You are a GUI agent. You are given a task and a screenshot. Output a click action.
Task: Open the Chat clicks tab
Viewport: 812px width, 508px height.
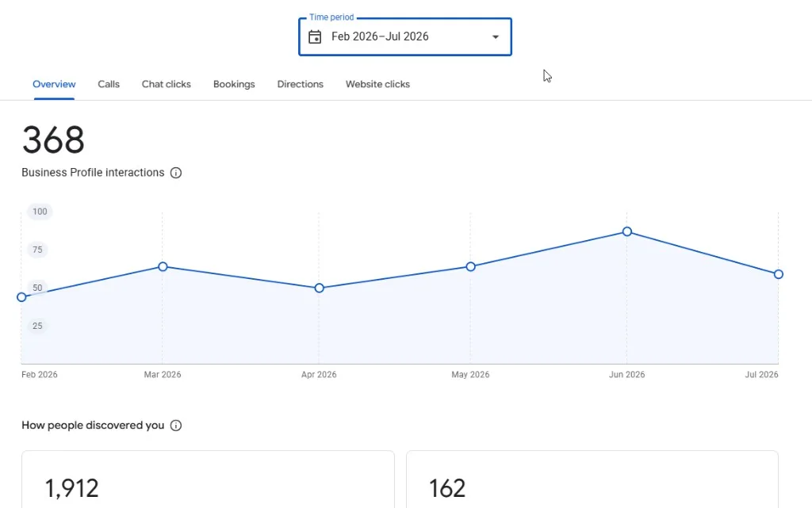[x=167, y=84]
